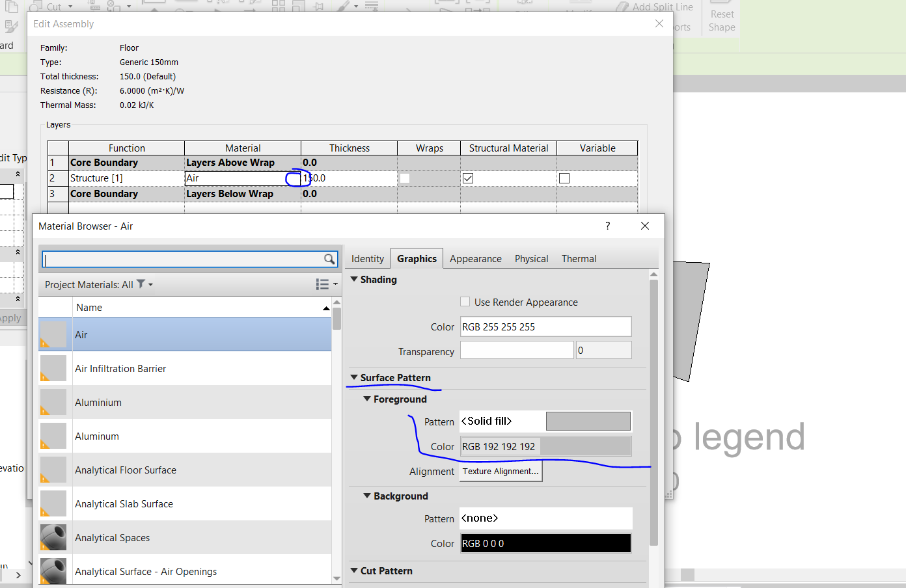Image resolution: width=906 pixels, height=588 pixels.
Task: Switch to the Identity tab
Action: coord(368,258)
